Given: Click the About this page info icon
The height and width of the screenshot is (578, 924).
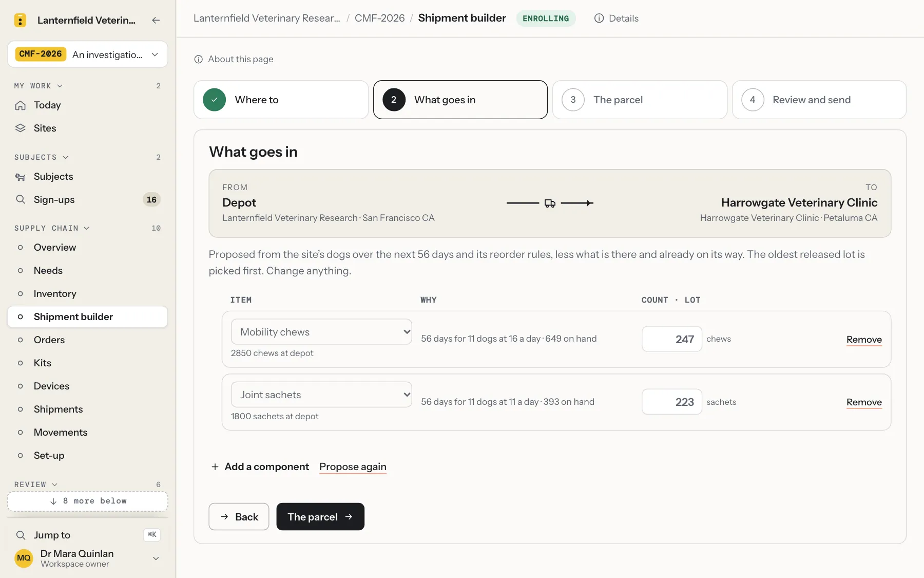Looking at the screenshot, I should (x=199, y=59).
